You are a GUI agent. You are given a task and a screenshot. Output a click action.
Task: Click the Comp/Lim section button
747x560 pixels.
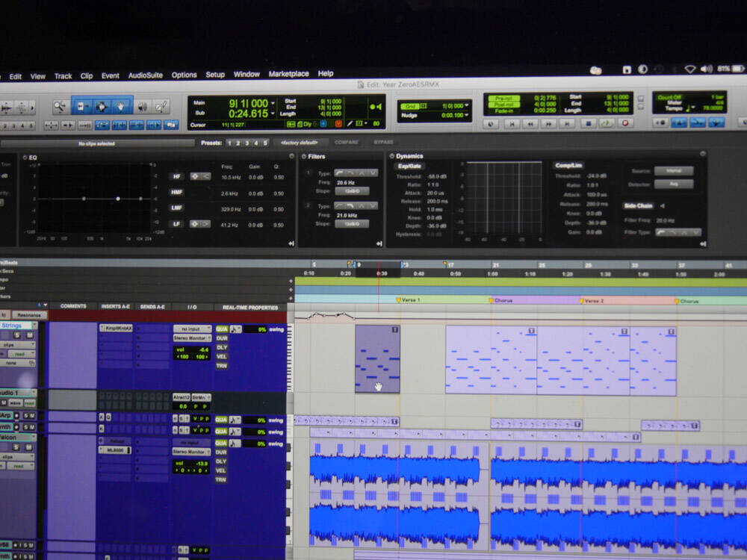coord(568,165)
